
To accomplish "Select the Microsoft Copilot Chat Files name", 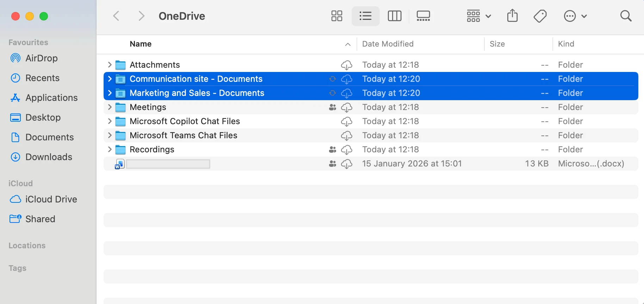I will [x=185, y=121].
